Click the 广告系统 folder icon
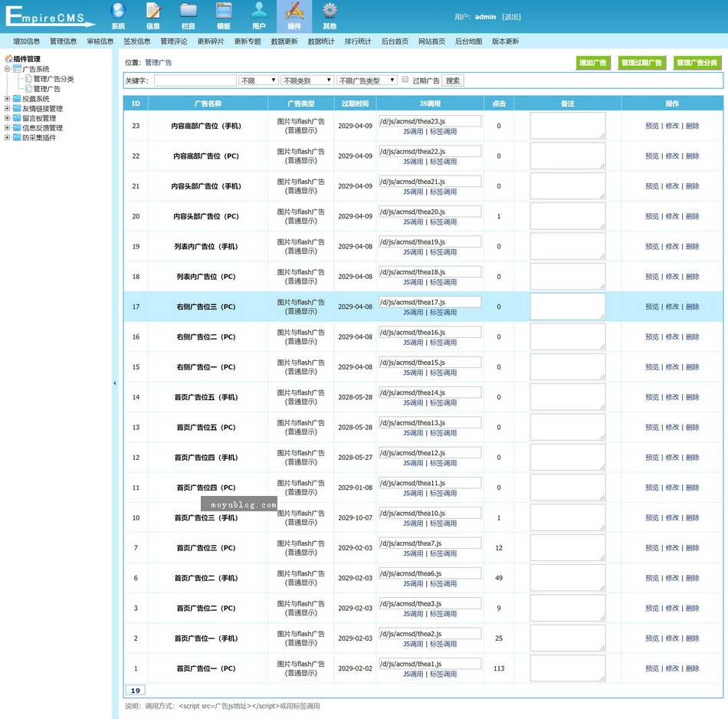 coord(17,69)
